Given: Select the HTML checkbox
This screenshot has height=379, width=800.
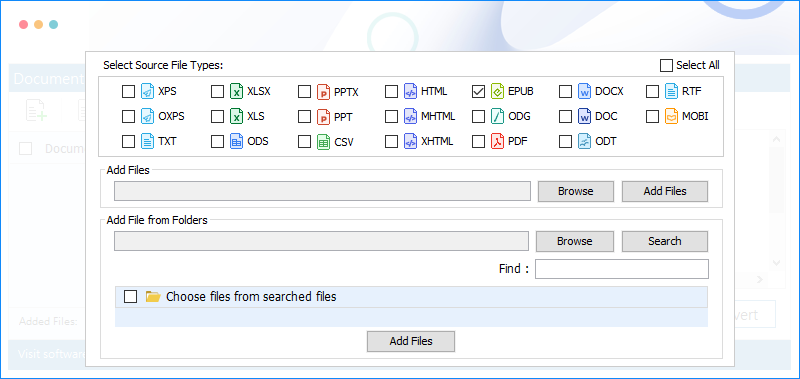Looking at the screenshot, I should click(391, 92).
